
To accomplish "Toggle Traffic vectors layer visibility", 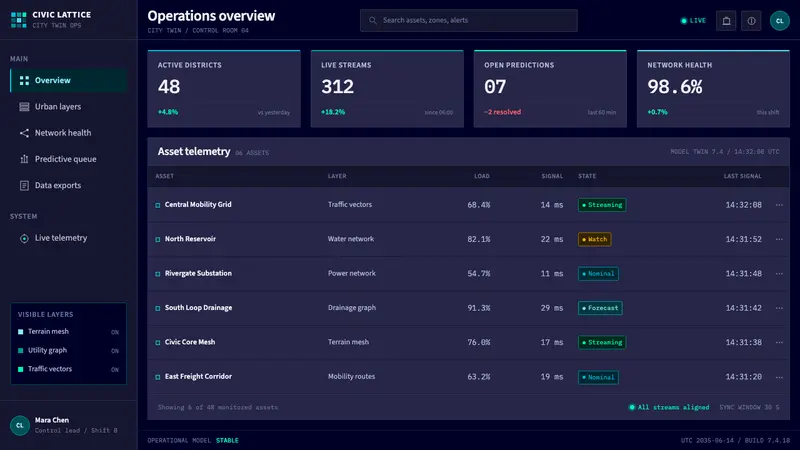I will coord(68,369).
